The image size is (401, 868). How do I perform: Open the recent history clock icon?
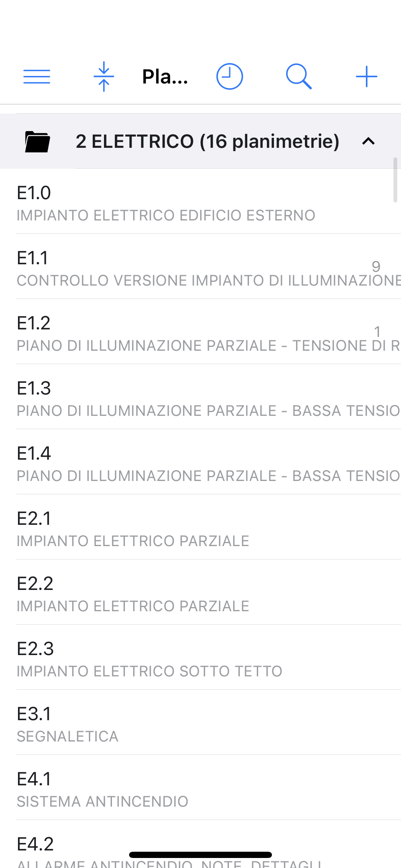click(229, 76)
